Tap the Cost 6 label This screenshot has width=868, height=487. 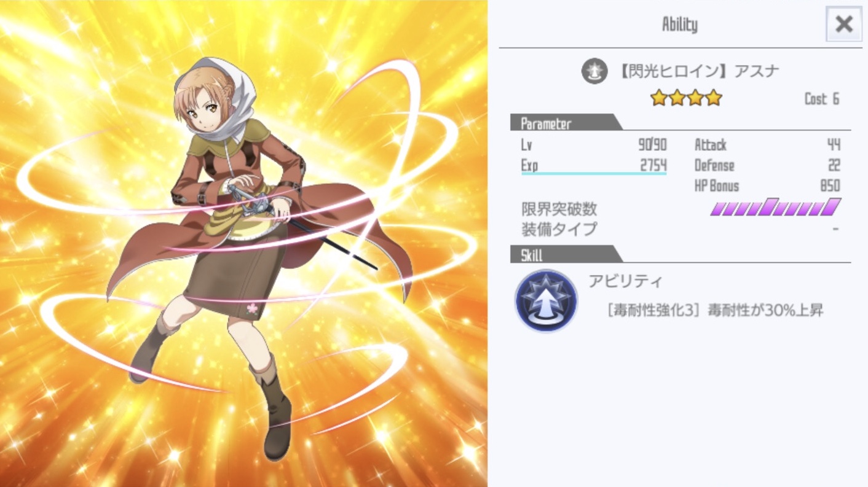(822, 99)
